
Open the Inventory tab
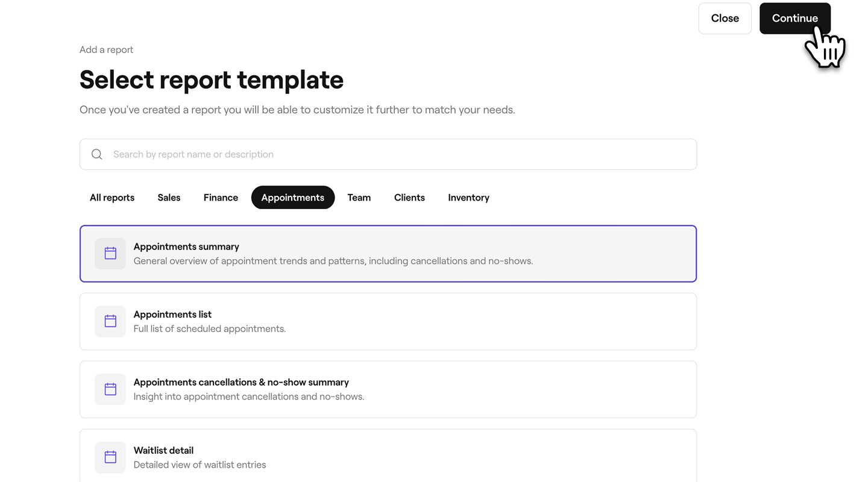click(468, 198)
